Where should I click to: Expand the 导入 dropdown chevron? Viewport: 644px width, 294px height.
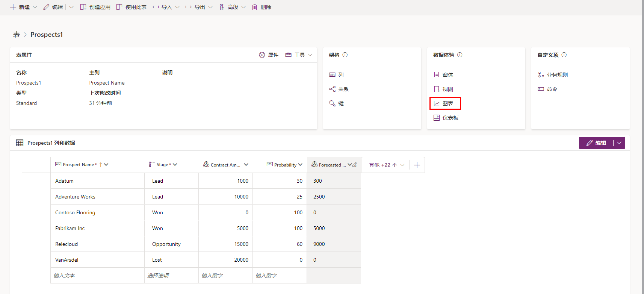(177, 7)
